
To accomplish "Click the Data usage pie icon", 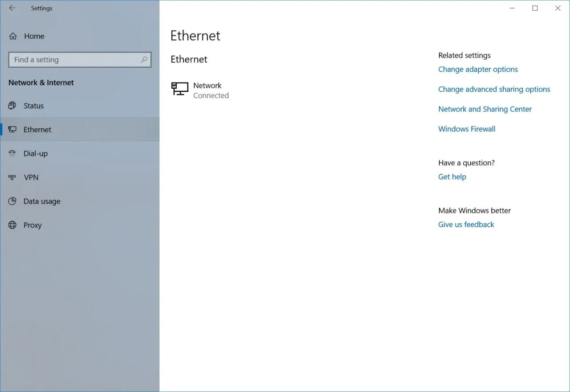I will 12,201.
